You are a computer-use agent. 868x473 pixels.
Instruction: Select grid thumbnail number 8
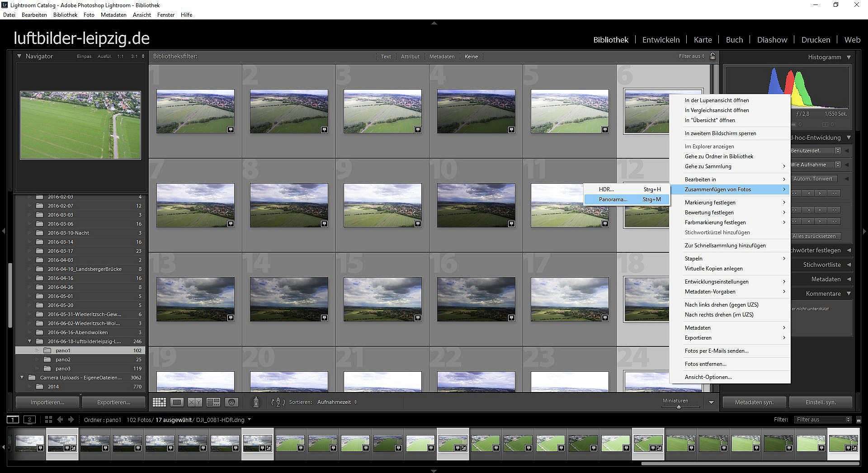[x=289, y=205]
